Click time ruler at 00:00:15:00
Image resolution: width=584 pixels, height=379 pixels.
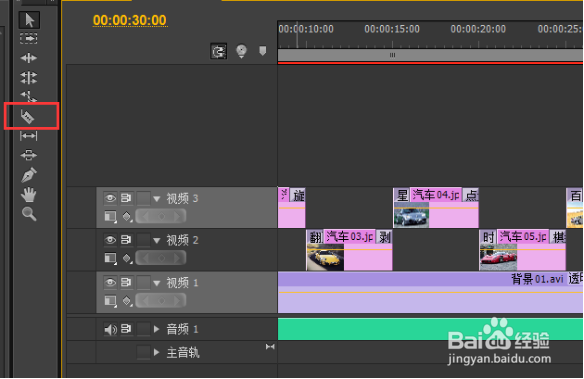(x=392, y=29)
